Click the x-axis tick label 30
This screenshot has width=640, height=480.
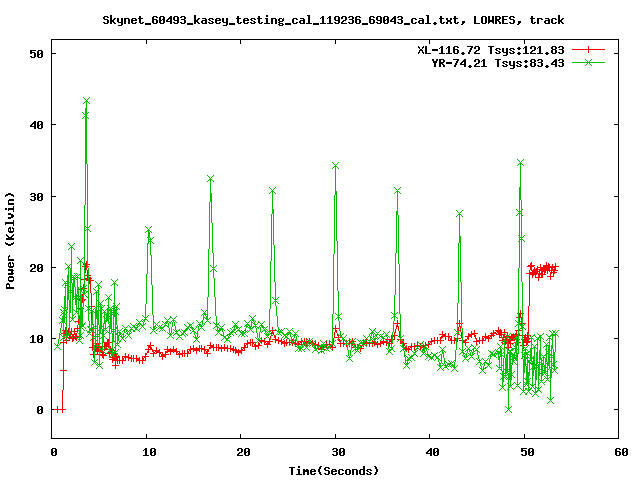[338, 452]
